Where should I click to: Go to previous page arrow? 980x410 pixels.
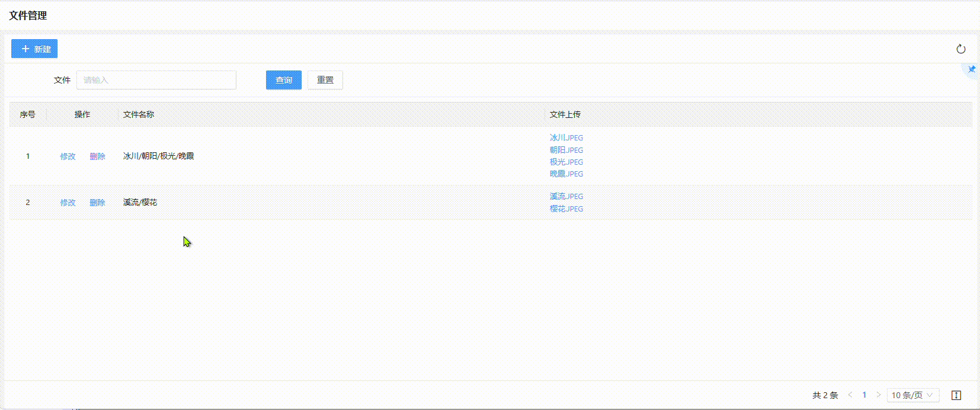[850, 395]
